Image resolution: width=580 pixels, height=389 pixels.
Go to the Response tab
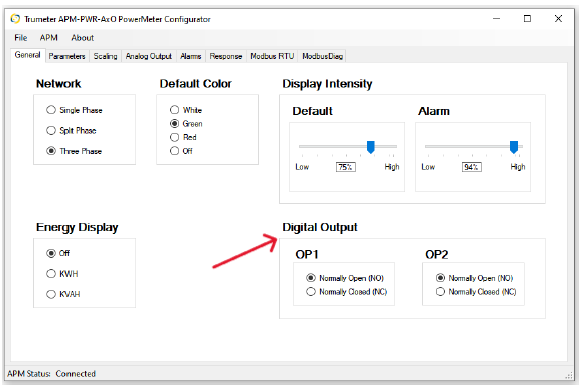click(x=226, y=56)
